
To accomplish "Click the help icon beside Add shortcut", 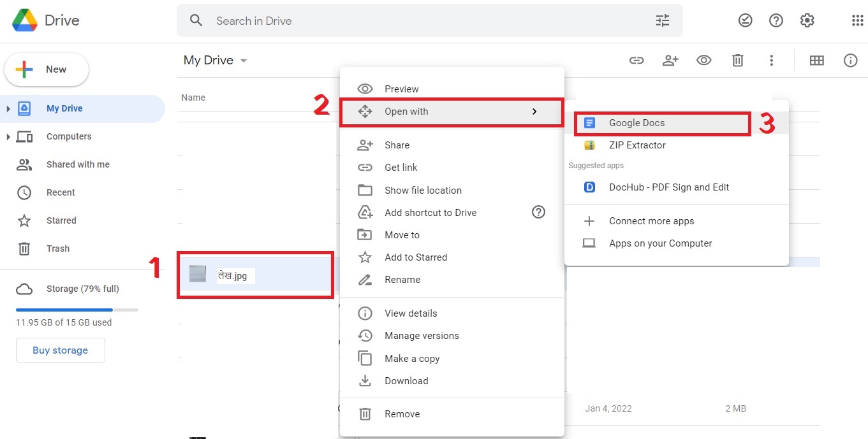I will (539, 212).
